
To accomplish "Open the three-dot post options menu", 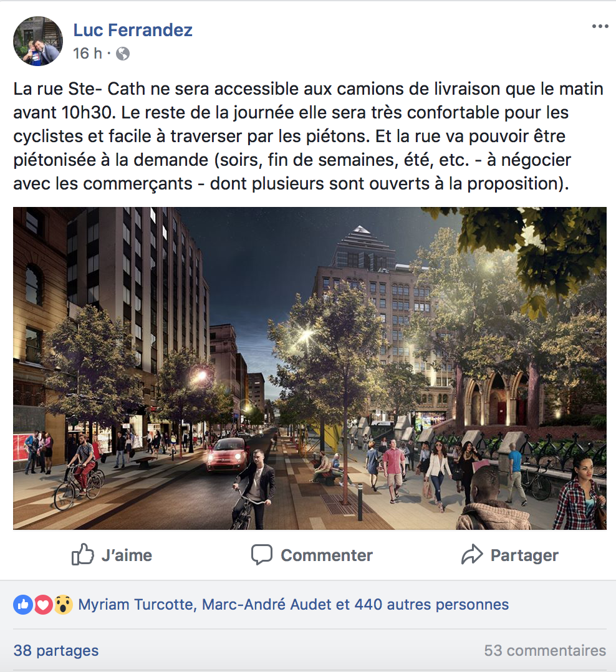I will pos(600,27).
